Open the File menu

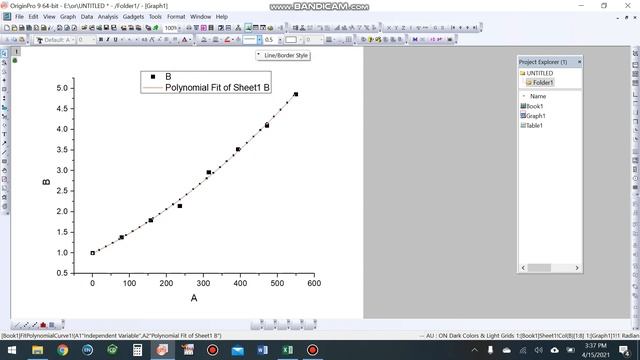coord(19,17)
